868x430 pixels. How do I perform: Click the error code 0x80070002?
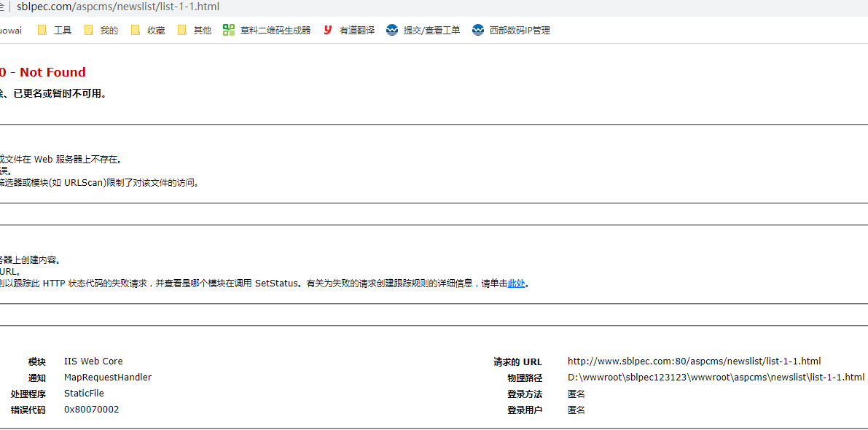click(91, 410)
